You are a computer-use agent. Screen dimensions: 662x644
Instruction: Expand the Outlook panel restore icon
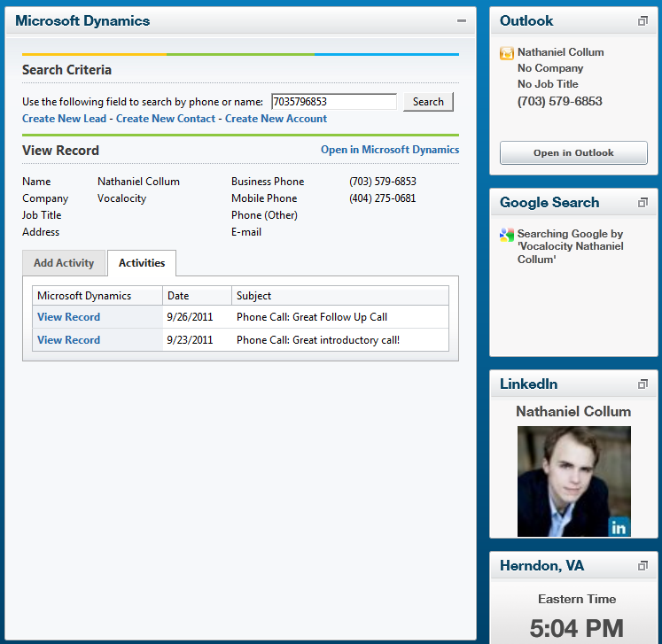pos(643,20)
